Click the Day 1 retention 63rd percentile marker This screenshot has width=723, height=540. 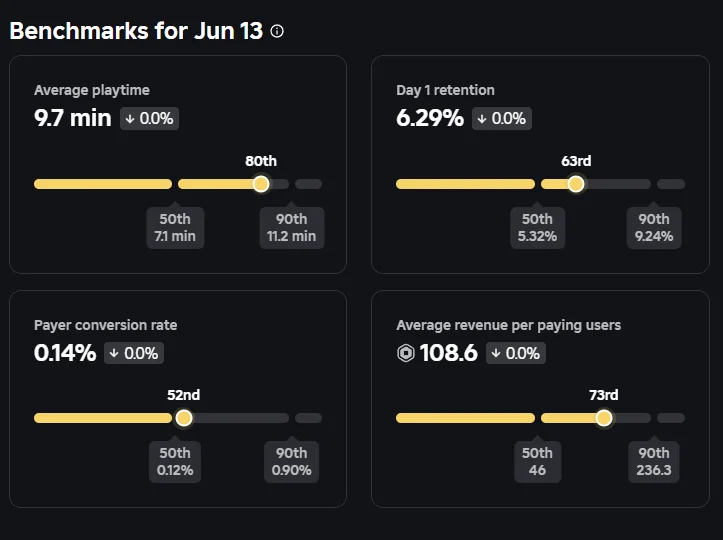pos(576,184)
